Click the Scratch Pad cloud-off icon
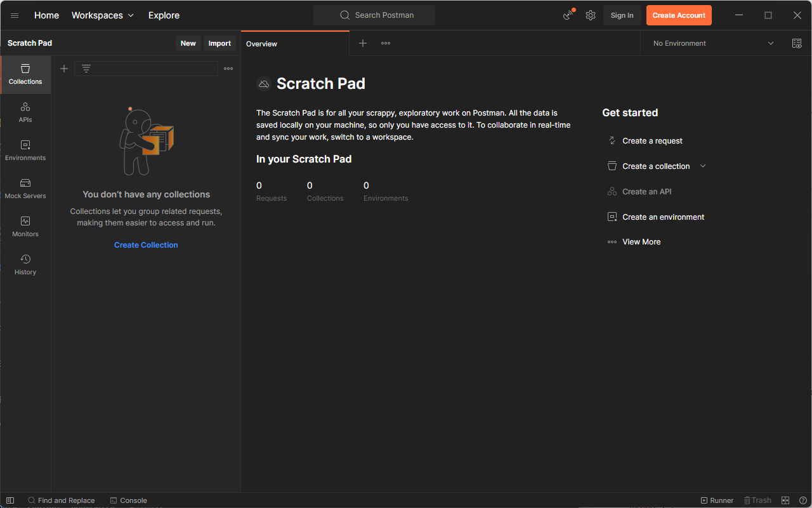 263,84
